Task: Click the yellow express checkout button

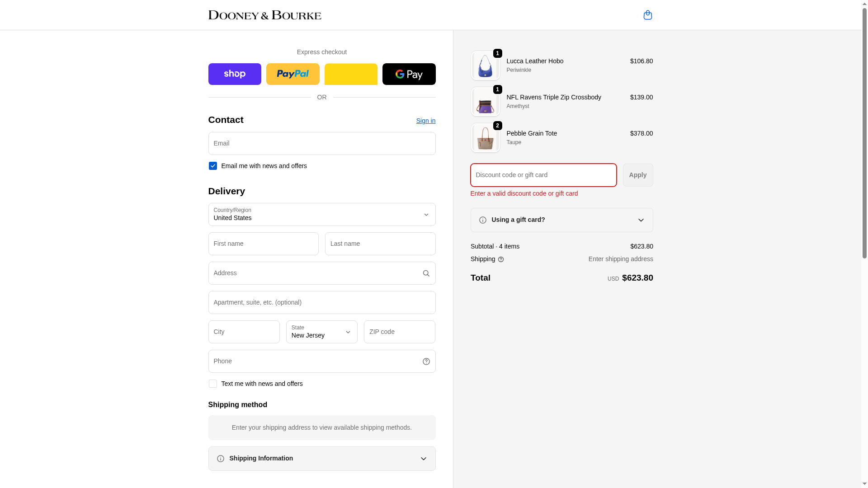Action: (x=351, y=74)
